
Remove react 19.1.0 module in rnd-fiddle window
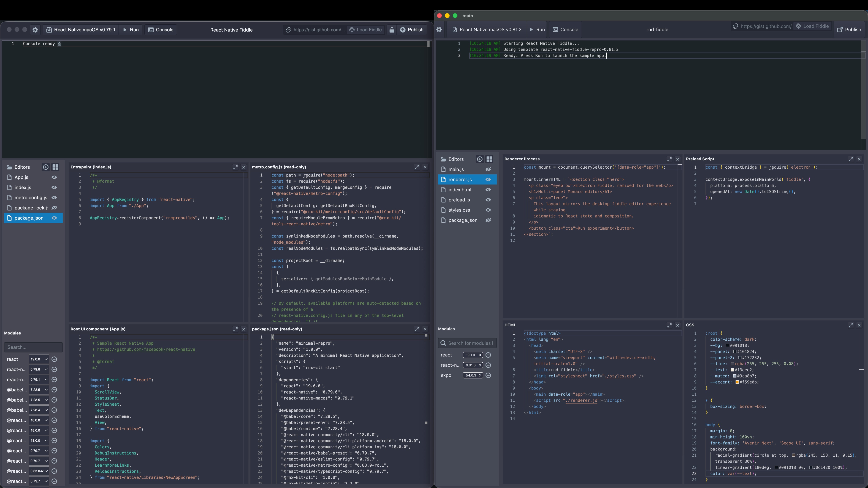[488, 355]
